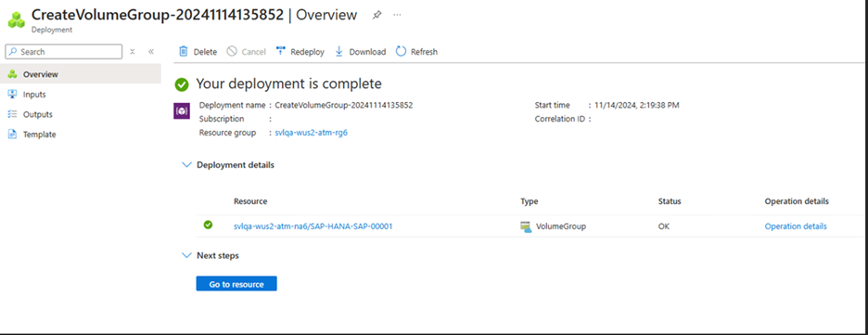Click the VolumeGroup type text

pyautogui.click(x=561, y=225)
